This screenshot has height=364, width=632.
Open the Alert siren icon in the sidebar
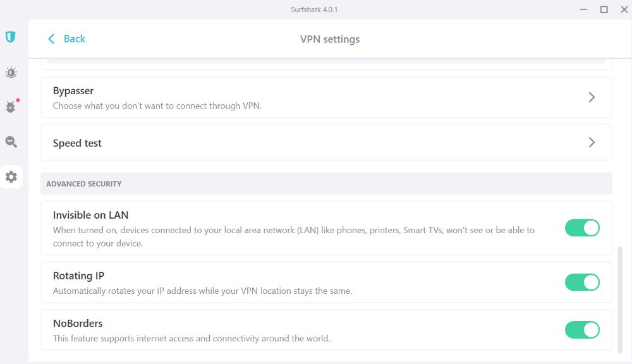11,72
